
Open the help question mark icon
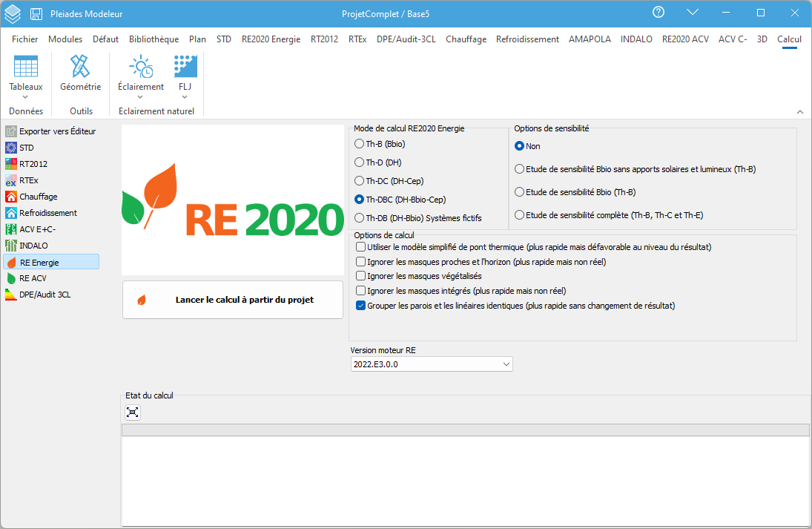coord(658,13)
